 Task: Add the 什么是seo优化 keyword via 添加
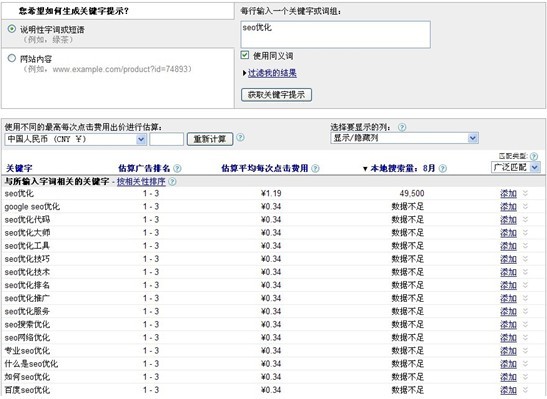pos(508,364)
